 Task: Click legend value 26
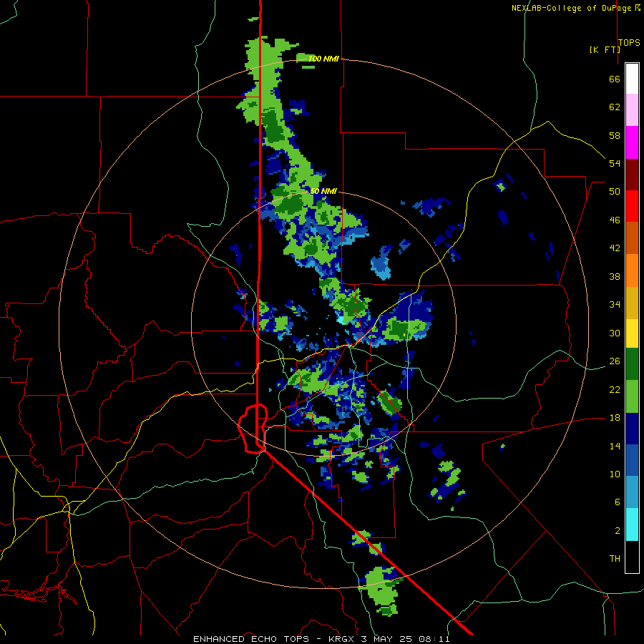tap(615, 361)
